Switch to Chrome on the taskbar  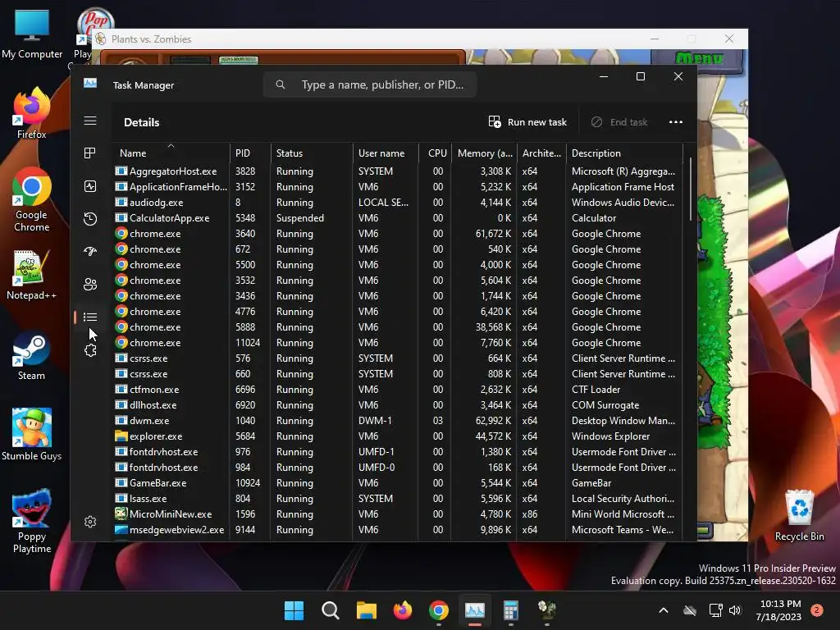pyautogui.click(x=439, y=610)
